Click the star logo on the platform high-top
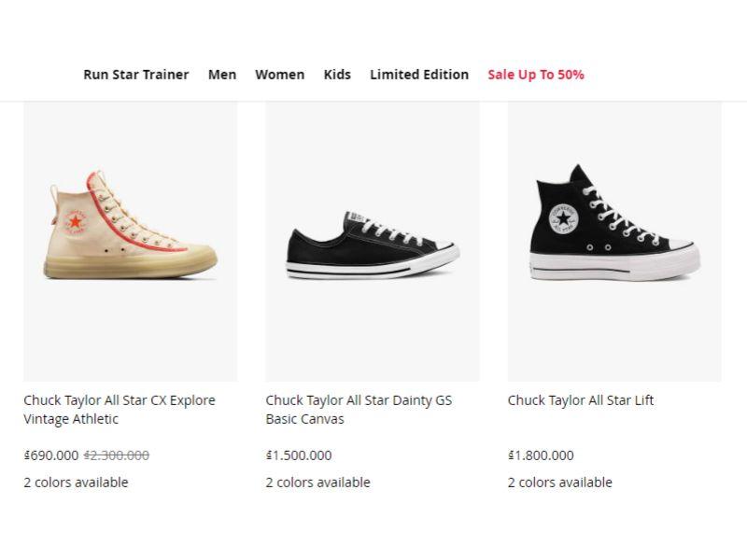The image size is (747, 560). point(563,218)
